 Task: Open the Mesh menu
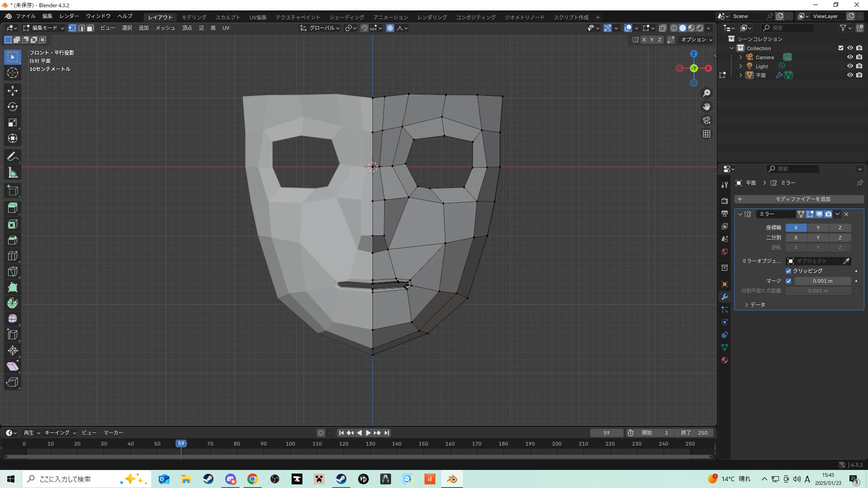click(165, 28)
